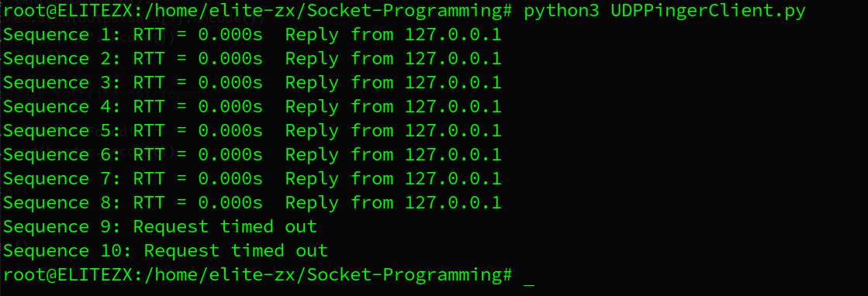This screenshot has height=296, width=868.
Task: Click Sequence 9 Request timed out message
Action: click(225, 227)
